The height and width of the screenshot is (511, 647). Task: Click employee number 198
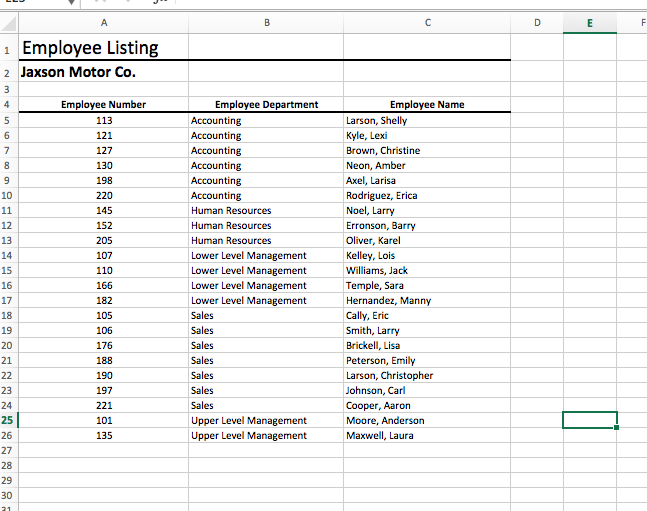click(104, 180)
